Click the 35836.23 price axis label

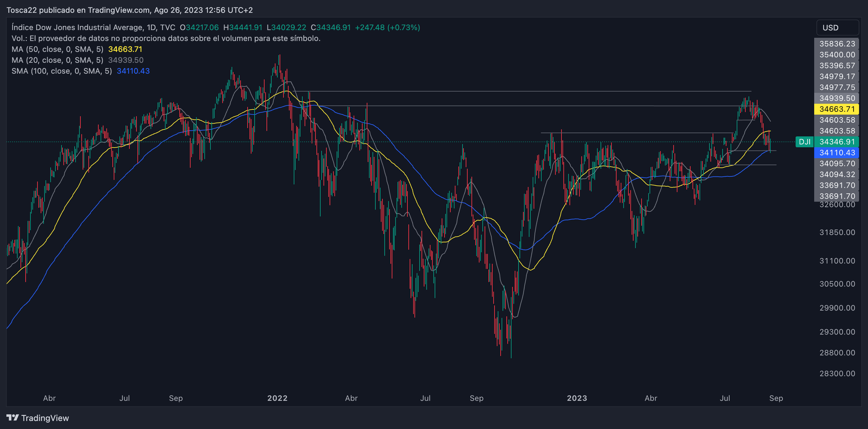[837, 44]
